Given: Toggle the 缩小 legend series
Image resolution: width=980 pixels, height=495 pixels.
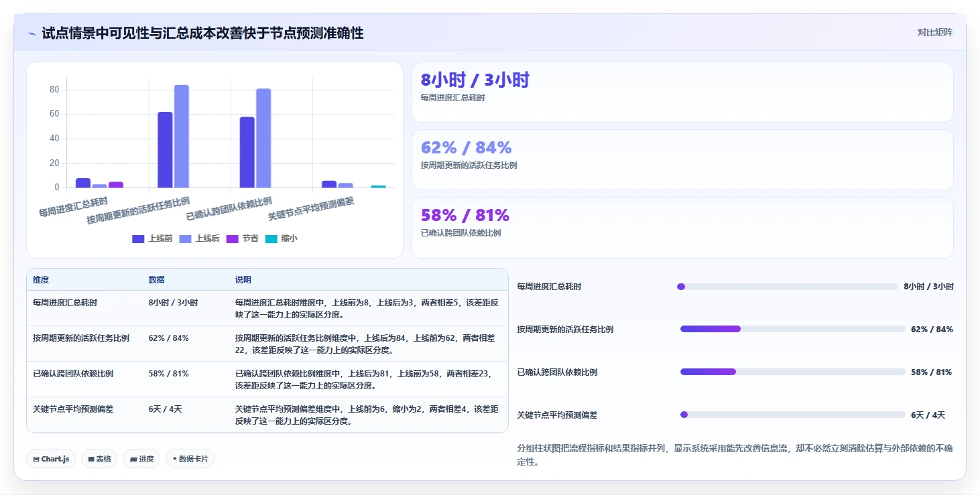Looking at the screenshot, I should click(281, 238).
